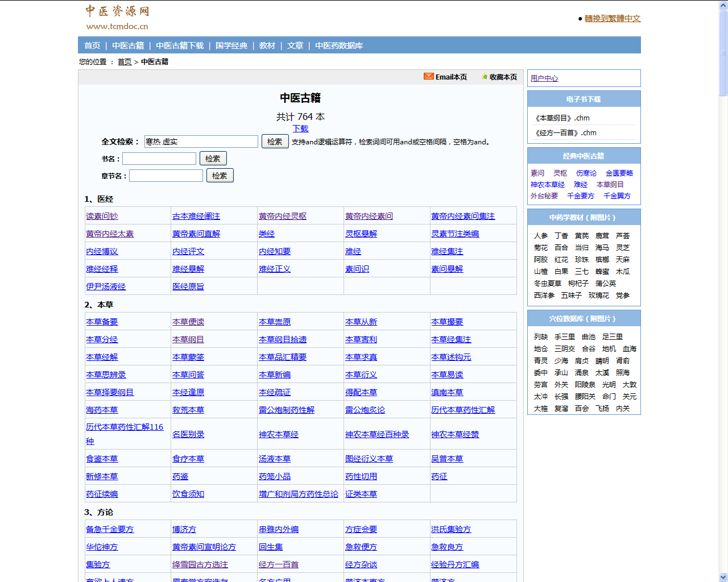This screenshot has width=728, height=582.
Task: Open the 本草纲目拾遗 book link
Action: coord(283,340)
